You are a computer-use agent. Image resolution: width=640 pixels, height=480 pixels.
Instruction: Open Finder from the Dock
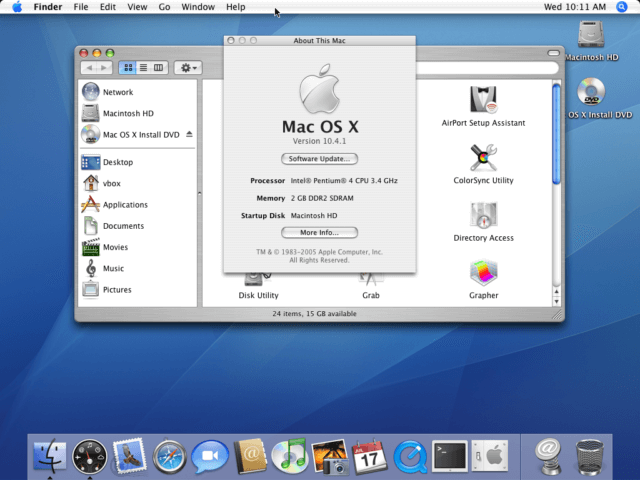(50, 456)
